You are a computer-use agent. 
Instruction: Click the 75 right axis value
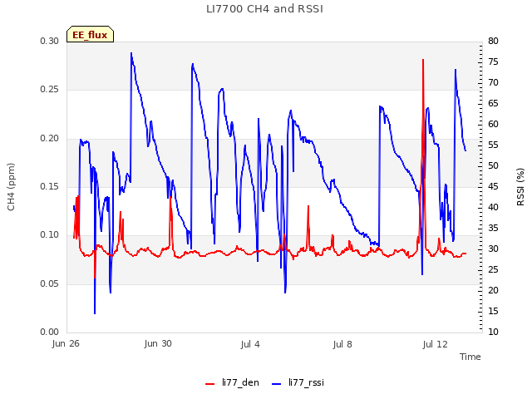pyautogui.click(x=493, y=62)
